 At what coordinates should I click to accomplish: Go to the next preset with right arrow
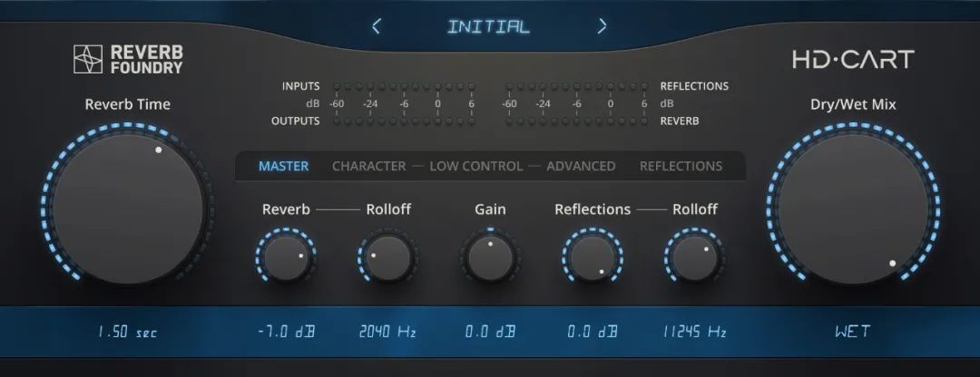click(602, 26)
